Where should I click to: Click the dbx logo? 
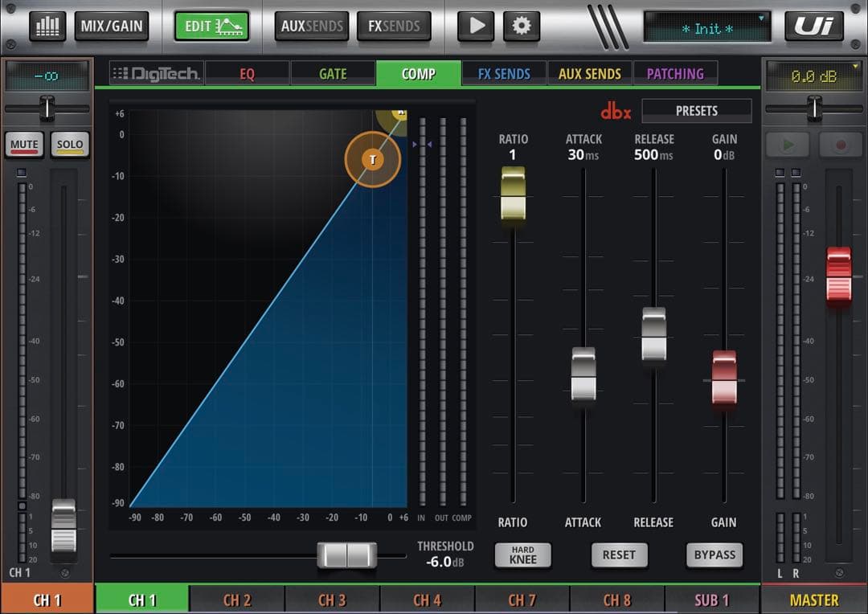pos(616,111)
